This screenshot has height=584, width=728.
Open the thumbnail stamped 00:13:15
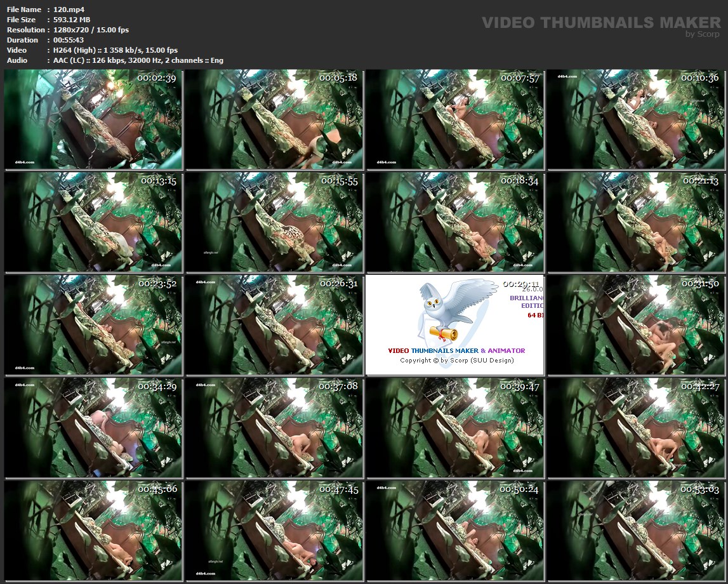93,222
